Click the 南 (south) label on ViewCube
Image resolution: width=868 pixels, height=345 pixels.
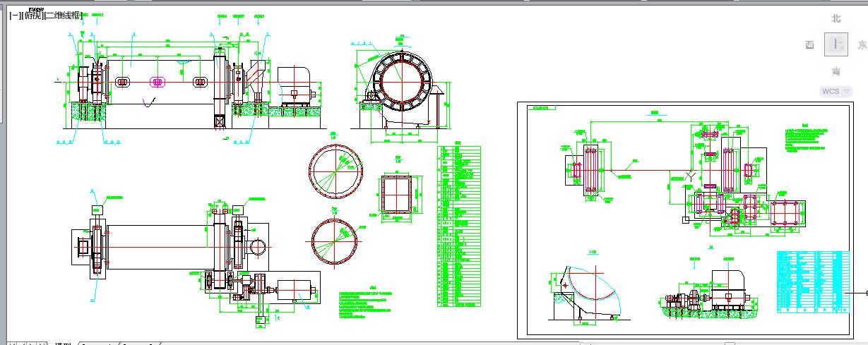pyautogui.click(x=836, y=71)
